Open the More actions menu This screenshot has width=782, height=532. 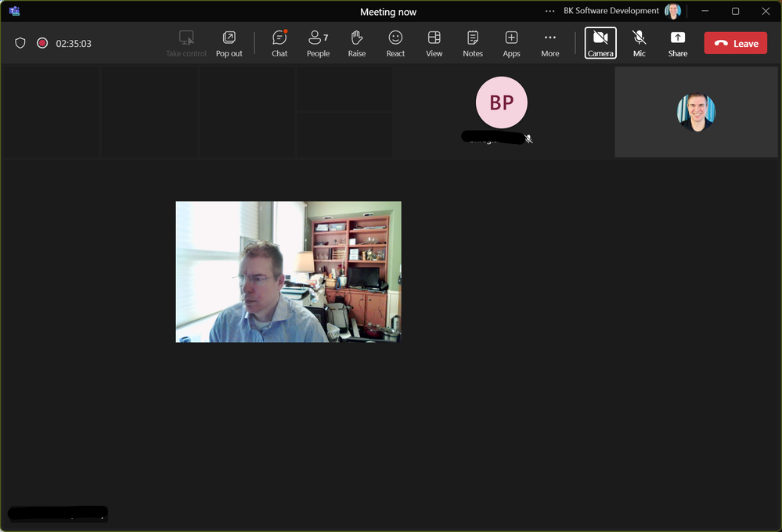[550, 43]
